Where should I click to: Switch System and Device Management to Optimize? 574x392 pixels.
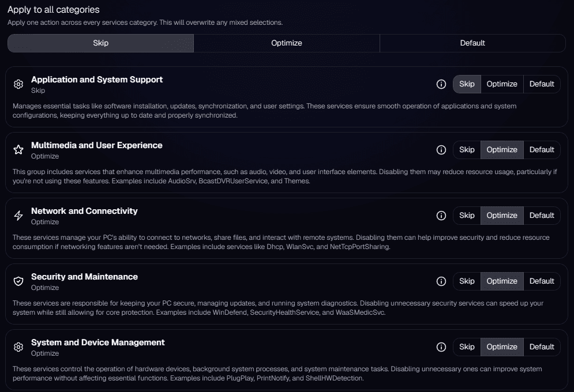pos(502,347)
